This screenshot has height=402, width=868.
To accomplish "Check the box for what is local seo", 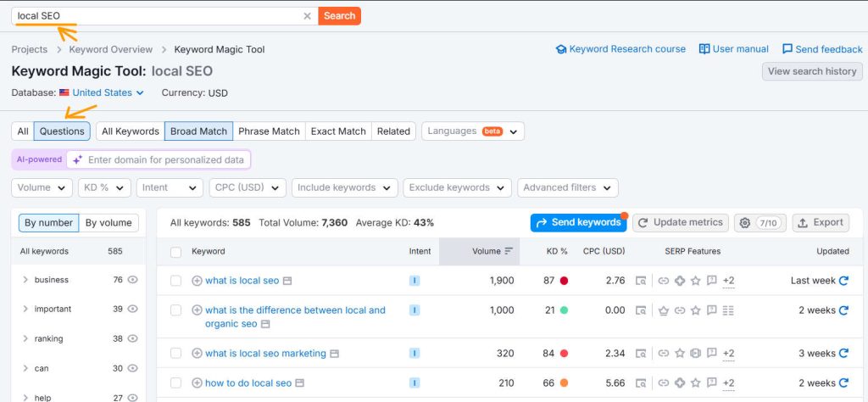I will pyautogui.click(x=176, y=281).
